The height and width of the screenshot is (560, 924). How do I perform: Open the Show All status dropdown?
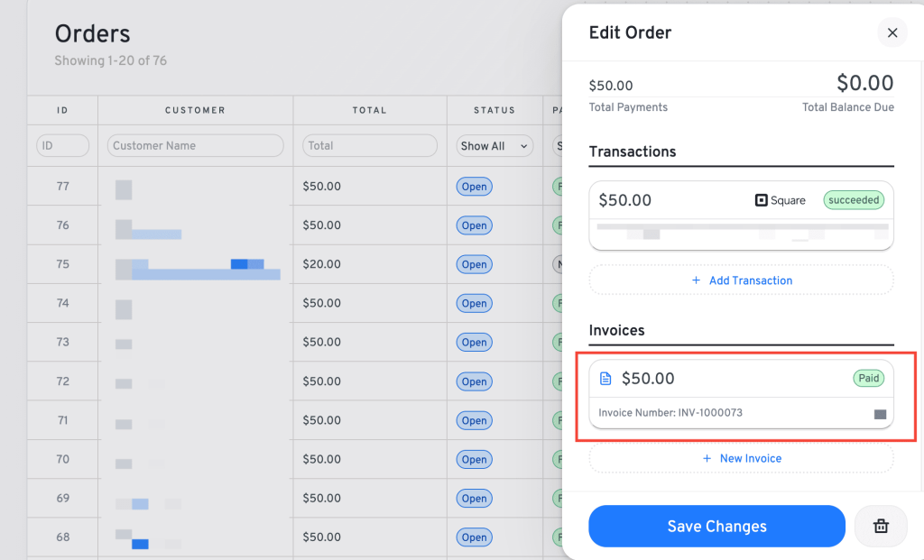(x=494, y=146)
